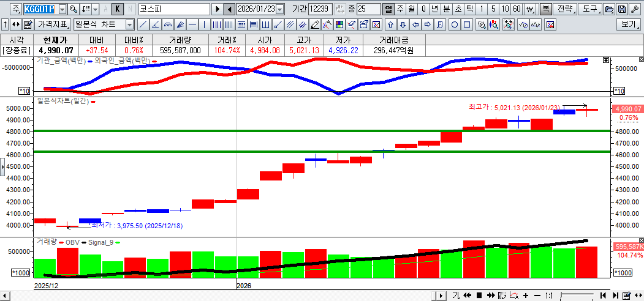The height and width of the screenshot is (301, 644).
Task: Select the horizontal line drawing tool
Action: click(x=192, y=24)
